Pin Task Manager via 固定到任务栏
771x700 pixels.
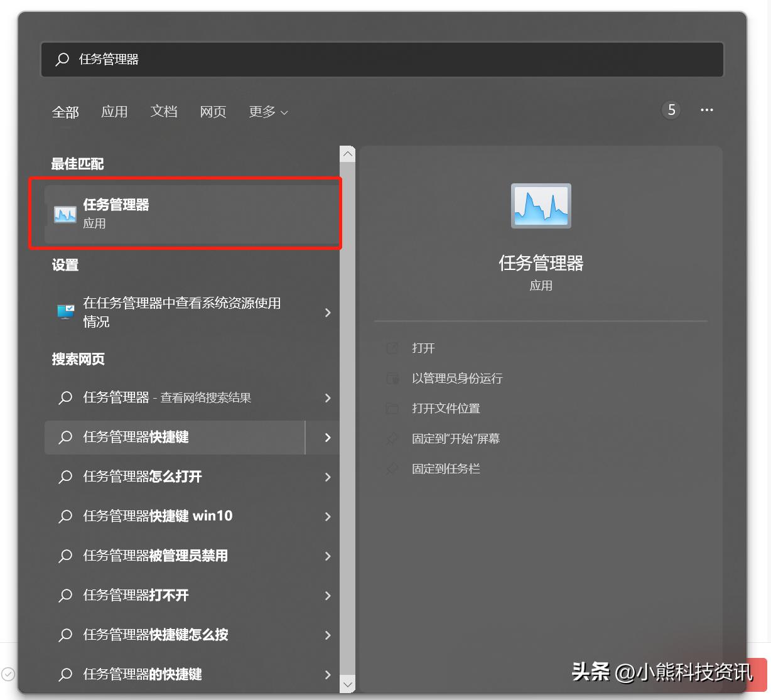coord(446,468)
